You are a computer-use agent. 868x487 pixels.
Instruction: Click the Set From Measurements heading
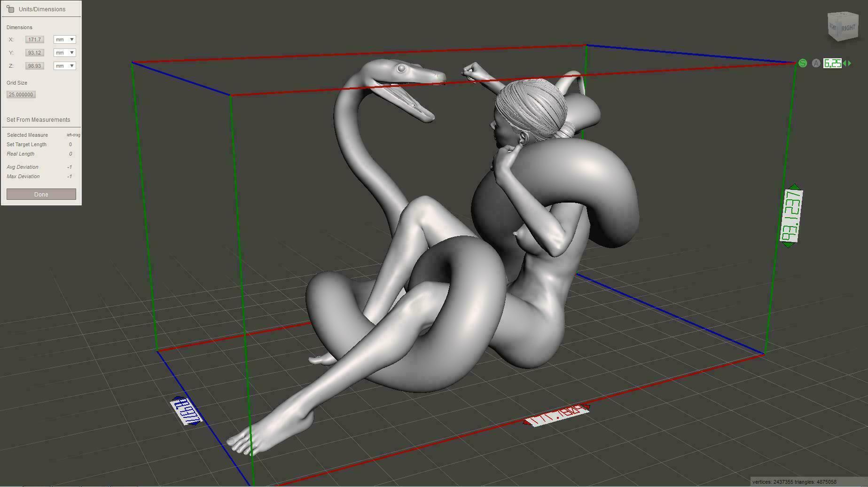pyautogui.click(x=38, y=120)
